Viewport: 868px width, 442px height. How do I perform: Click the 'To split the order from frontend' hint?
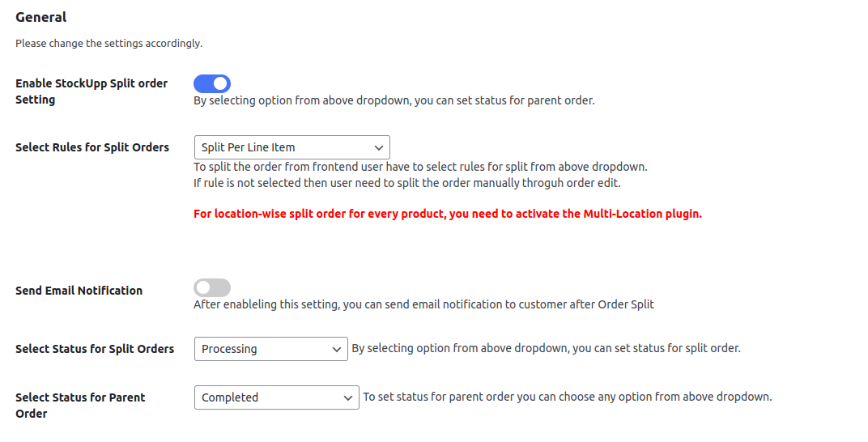click(x=420, y=167)
